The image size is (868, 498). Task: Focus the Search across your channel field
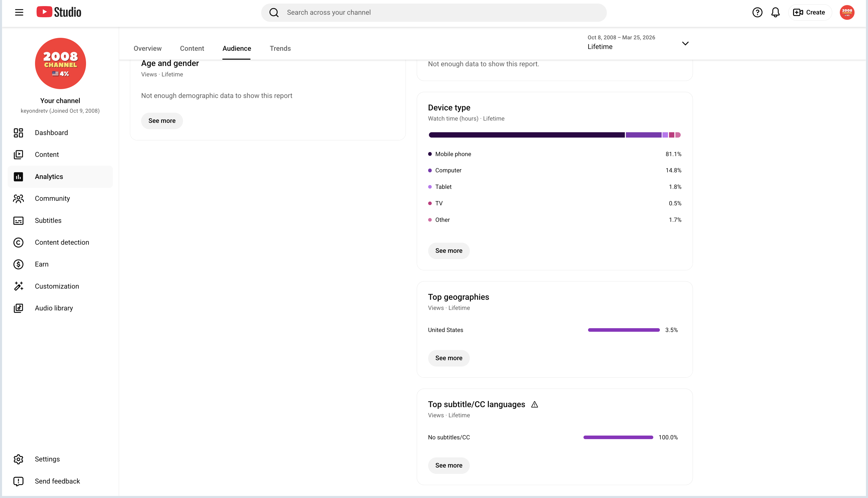434,13
